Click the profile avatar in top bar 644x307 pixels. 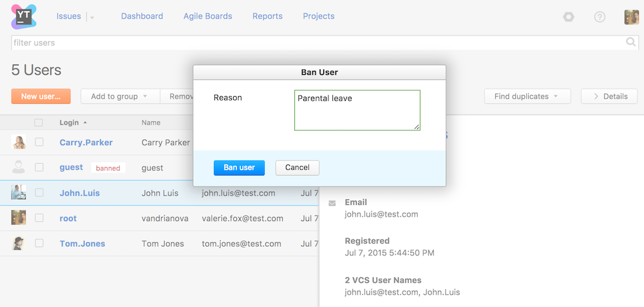coord(631,17)
